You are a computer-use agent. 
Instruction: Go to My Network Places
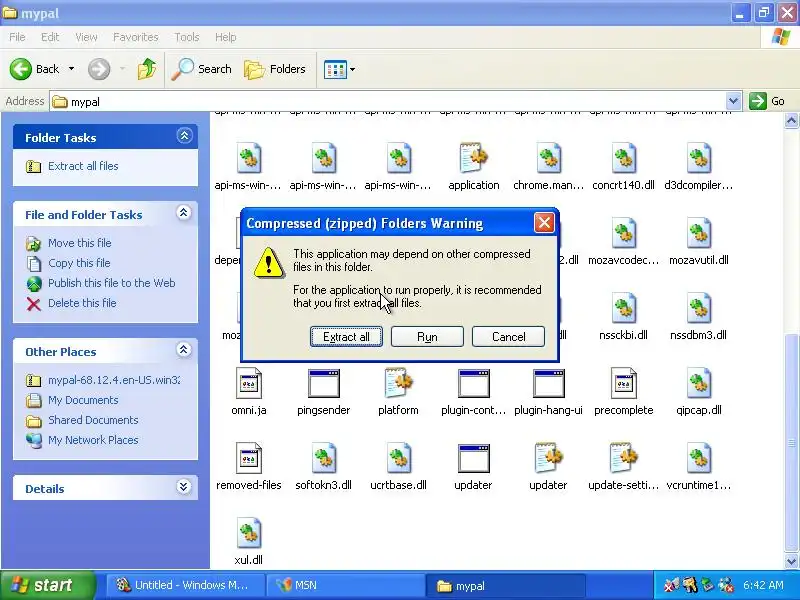click(x=93, y=440)
